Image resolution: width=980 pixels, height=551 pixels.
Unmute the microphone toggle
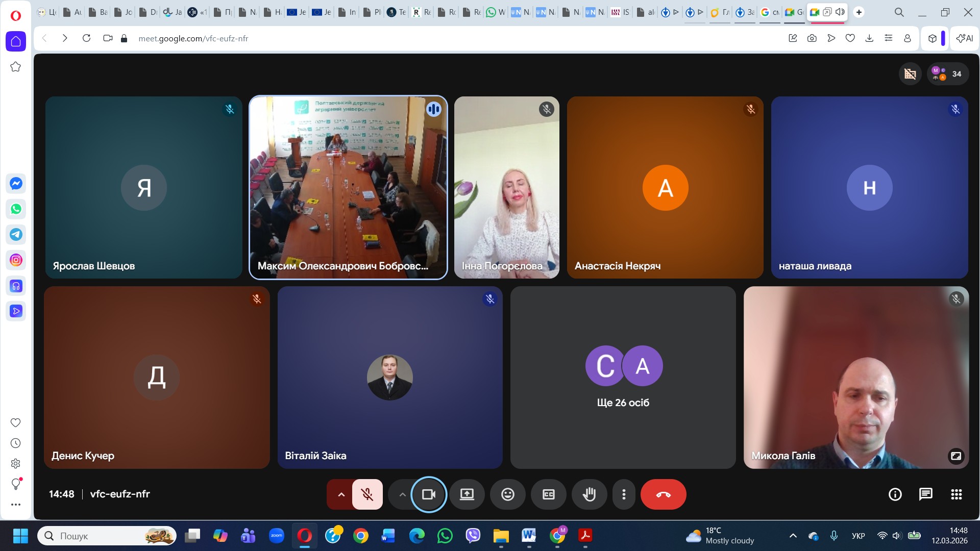click(367, 494)
